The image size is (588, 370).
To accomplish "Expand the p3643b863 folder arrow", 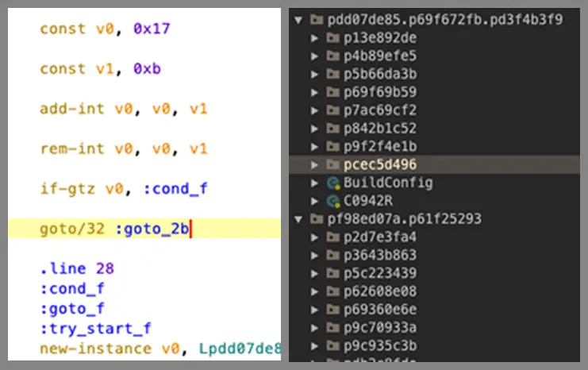I will tap(314, 256).
